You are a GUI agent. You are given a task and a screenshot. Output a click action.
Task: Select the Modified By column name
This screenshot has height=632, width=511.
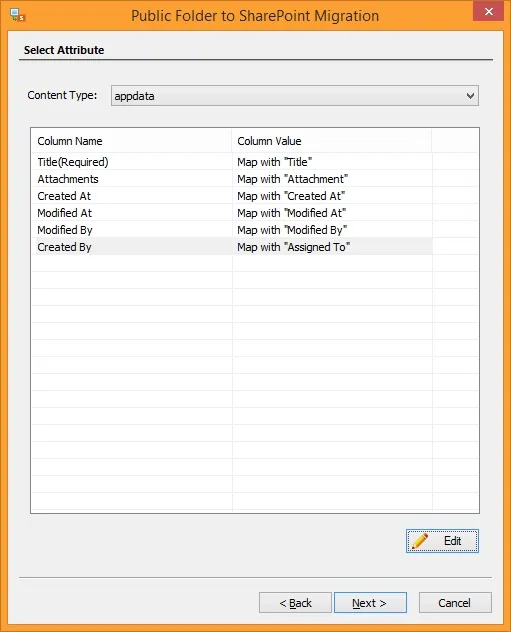pos(65,230)
